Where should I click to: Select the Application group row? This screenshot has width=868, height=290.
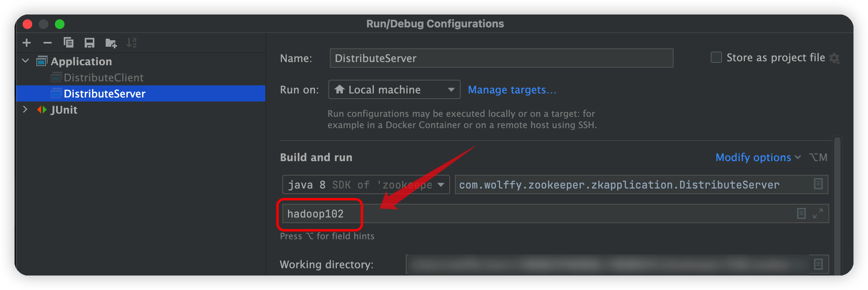[141, 61]
